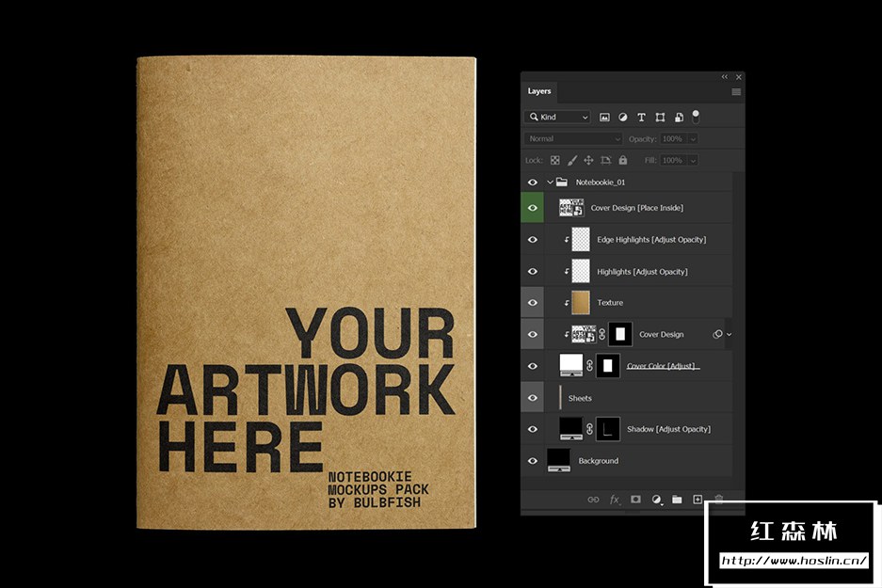The image size is (882, 588).
Task: Lock transparent pixels icon
Action: click(x=554, y=160)
